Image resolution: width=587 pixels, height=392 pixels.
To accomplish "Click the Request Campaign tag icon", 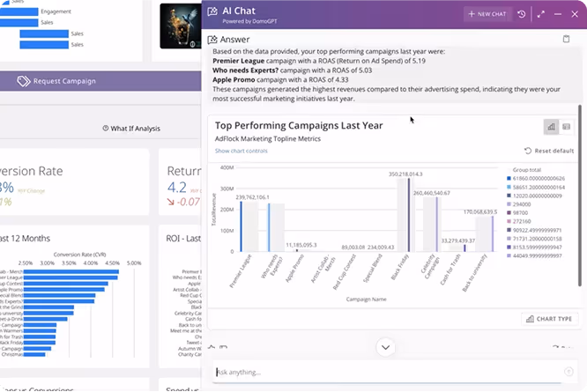I will tap(24, 81).
